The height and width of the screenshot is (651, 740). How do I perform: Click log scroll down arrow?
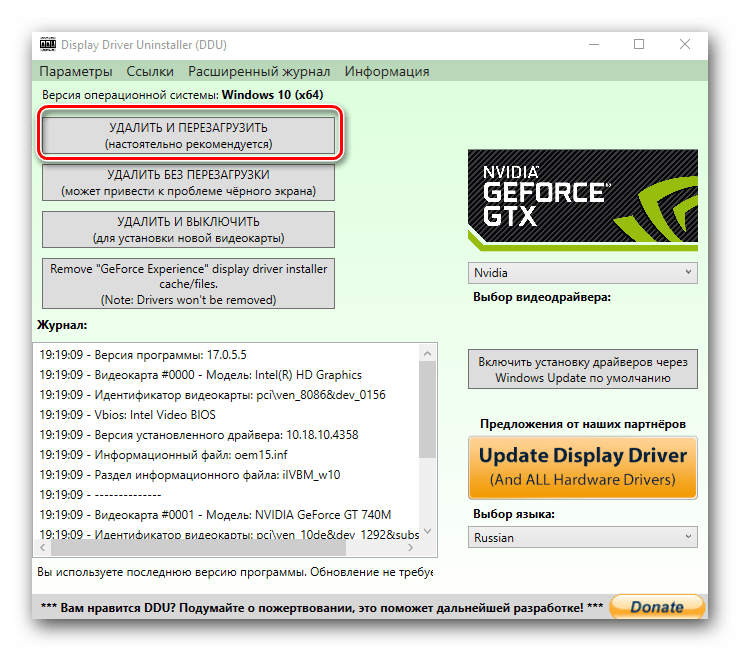click(x=428, y=531)
